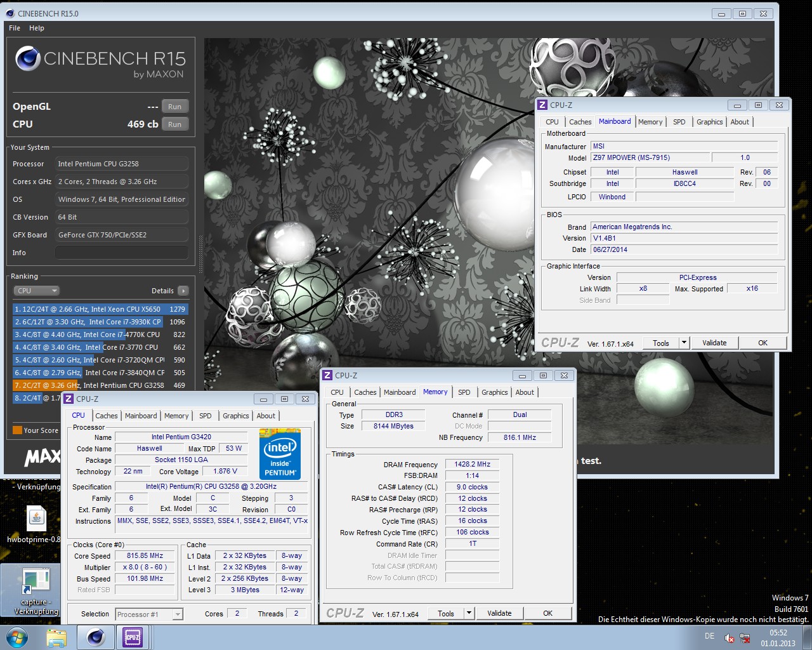Click the Info input field in Cinebench

point(122,253)
